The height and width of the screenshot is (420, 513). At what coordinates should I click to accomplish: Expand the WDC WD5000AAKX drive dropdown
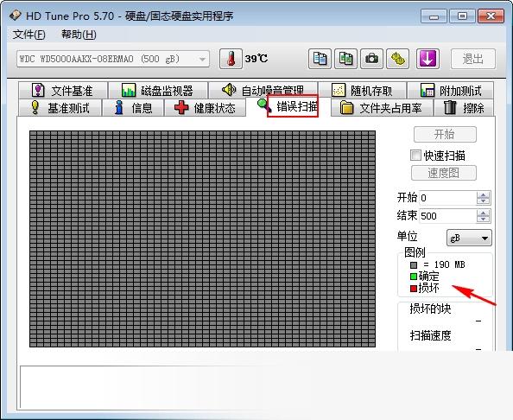(202, 60)
